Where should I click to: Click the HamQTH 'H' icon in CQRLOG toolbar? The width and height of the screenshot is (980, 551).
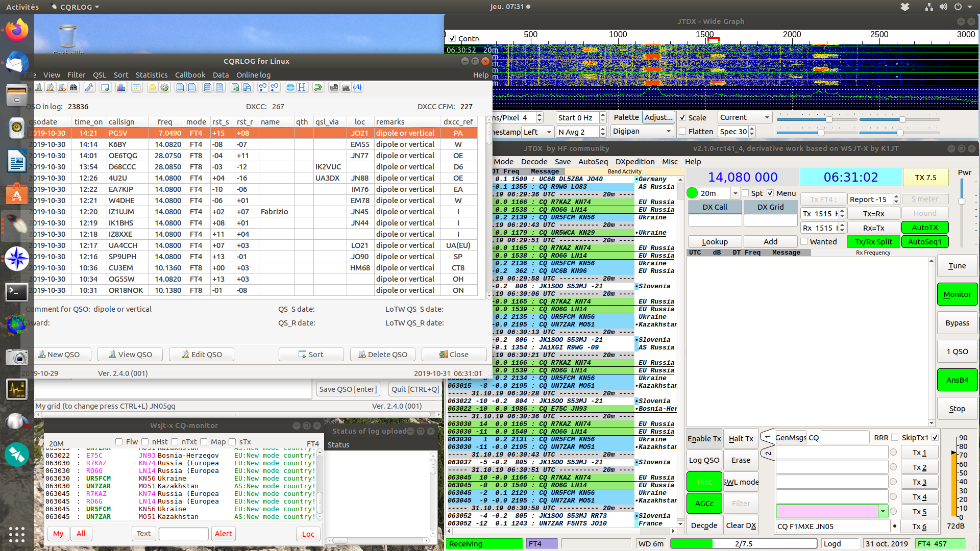point(302,87)
